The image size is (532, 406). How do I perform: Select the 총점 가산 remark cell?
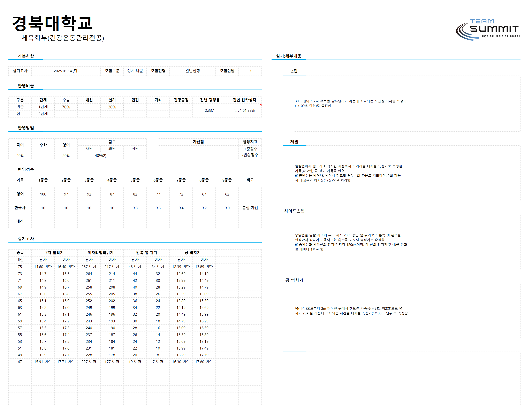(250, 208)
